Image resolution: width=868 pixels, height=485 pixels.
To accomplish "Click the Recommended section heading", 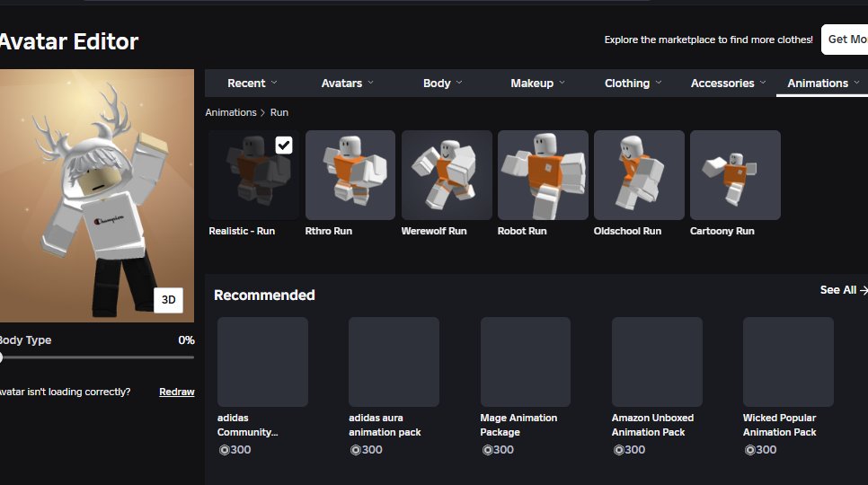I will tap(264, 295).
